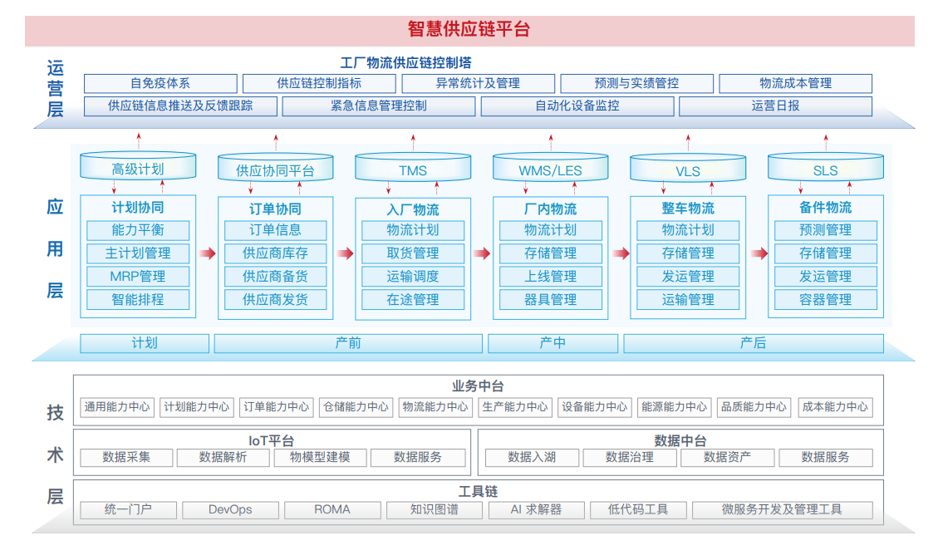This screenshot has height=560, width=943.
Task: Select the 紧急信息管理控制 box
Action: [379, 106]
